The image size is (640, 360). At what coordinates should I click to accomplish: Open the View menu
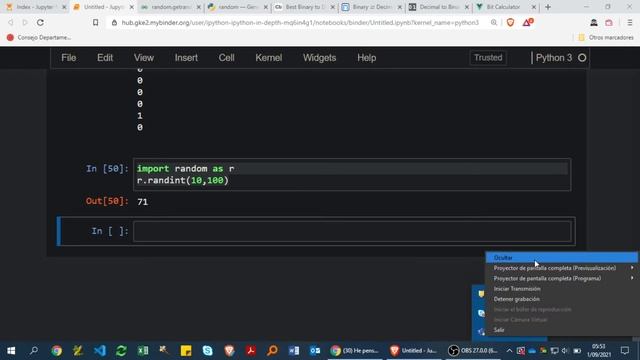point(144,58)
